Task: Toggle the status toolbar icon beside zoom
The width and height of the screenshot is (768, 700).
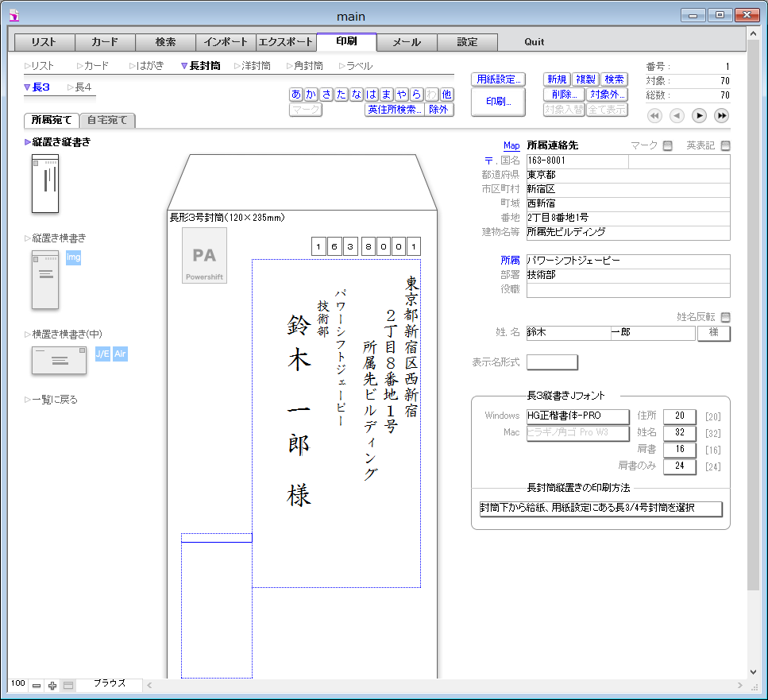Action: coord(68,685)
